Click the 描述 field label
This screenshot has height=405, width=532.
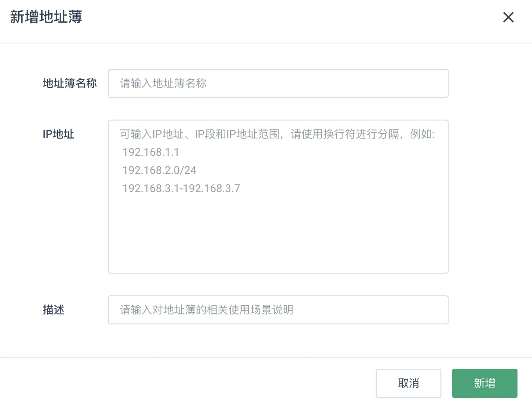[53, 310]
